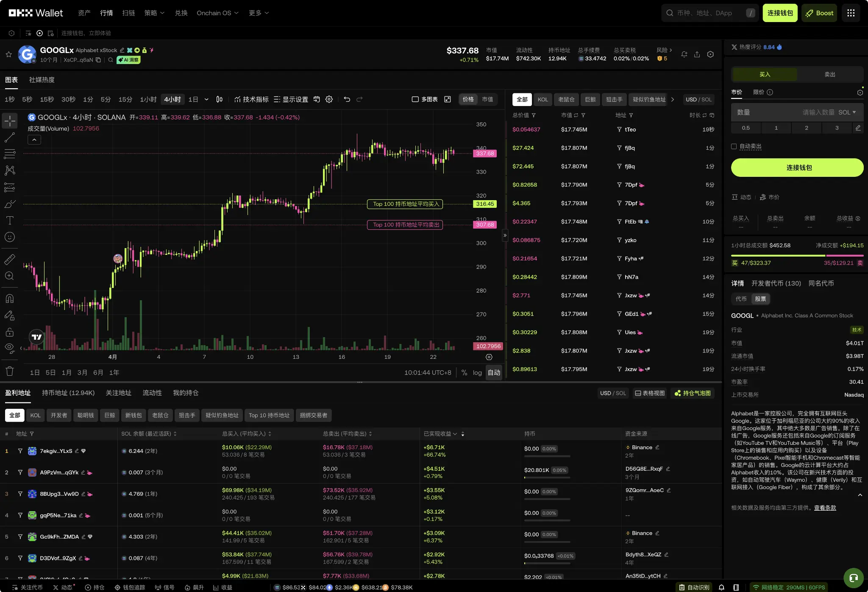Image resolution: width=868 pixels, height=592 pixels.
Task: Add GOOGLx to favorites star
Action: (x=8, y=54)
